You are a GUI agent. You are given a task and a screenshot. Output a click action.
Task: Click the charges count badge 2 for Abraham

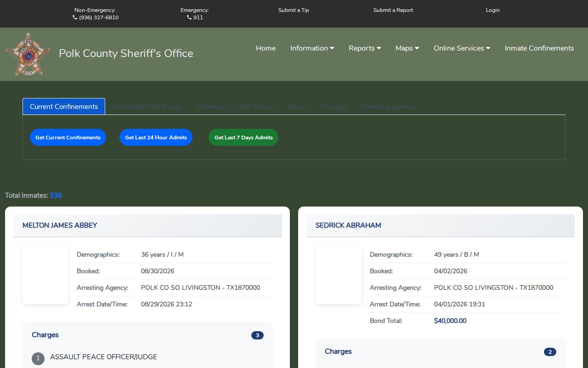tap(550, 352)
